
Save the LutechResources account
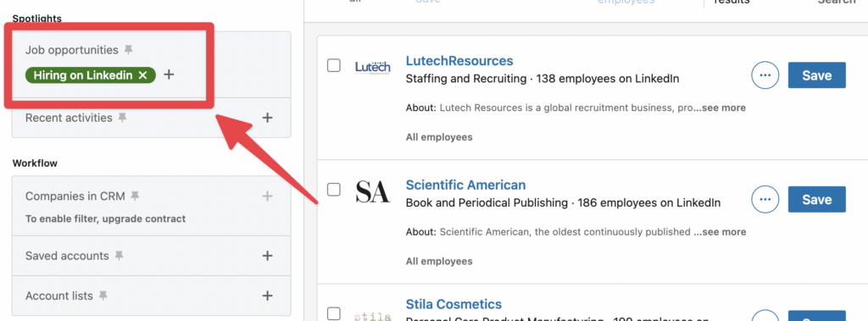(817, 75)
